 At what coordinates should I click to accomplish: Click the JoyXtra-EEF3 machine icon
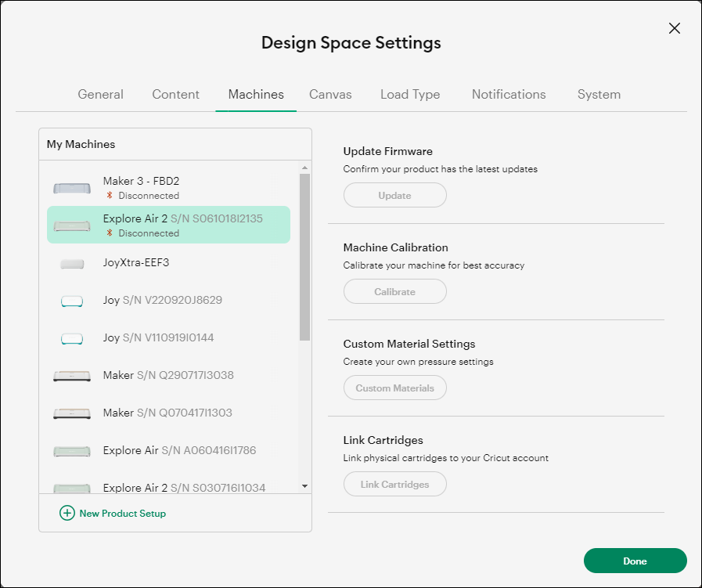tap(71, 262)
